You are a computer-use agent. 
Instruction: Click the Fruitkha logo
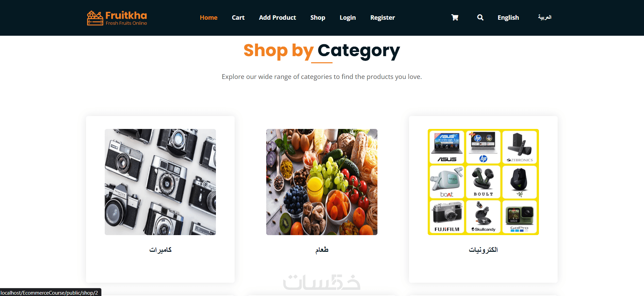pos(117,18)
